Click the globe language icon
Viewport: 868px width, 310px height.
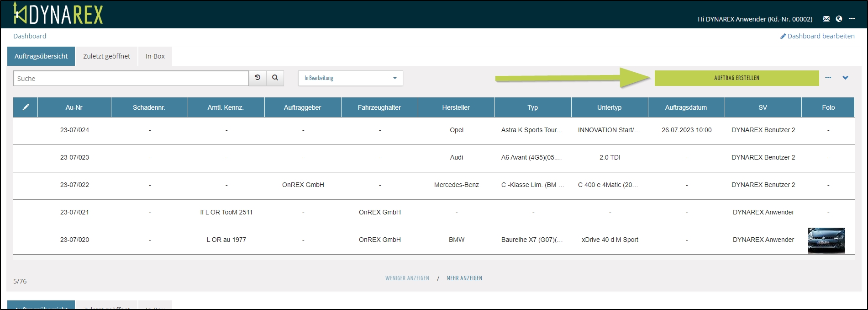click(839, 19)
